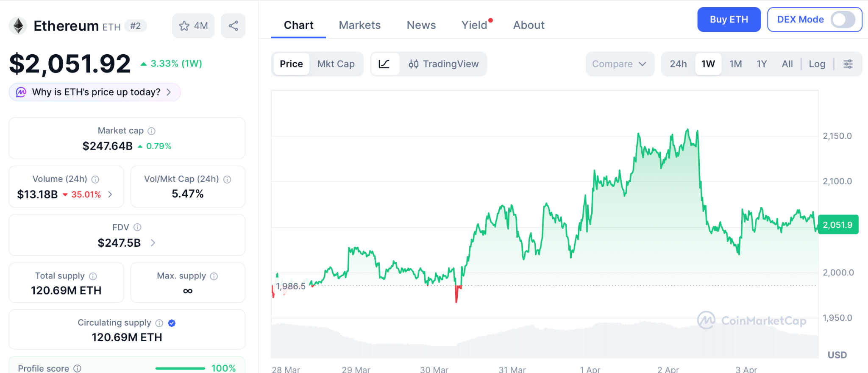The image size is (868, 373).
Task: Select the 1M time range
Action: (x=735, y=64)
